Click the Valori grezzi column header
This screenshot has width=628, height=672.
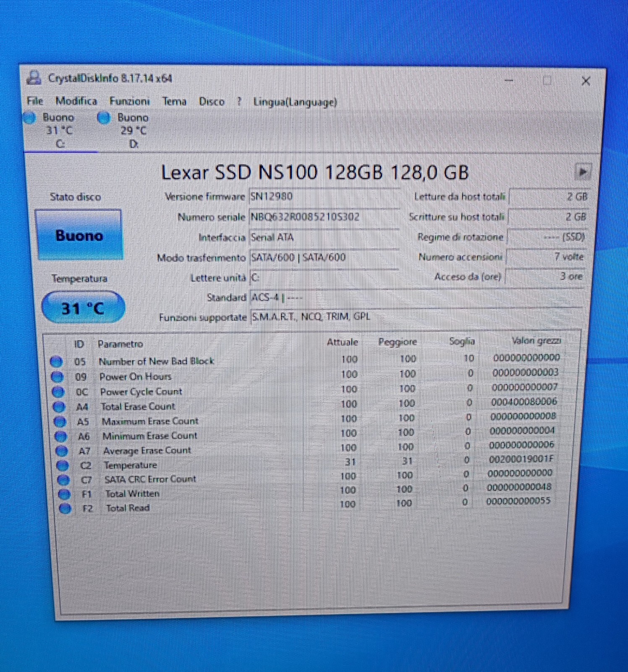pos(536,341)
